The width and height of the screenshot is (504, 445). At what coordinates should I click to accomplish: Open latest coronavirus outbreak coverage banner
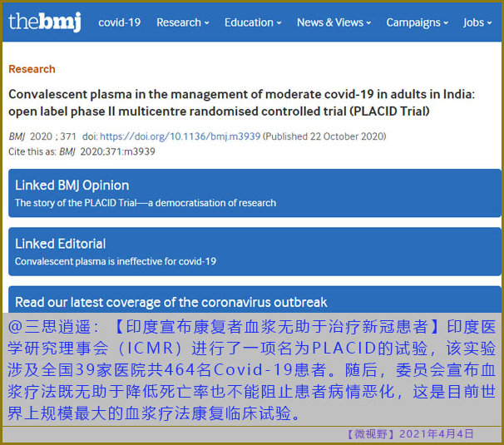pos(254,299)
